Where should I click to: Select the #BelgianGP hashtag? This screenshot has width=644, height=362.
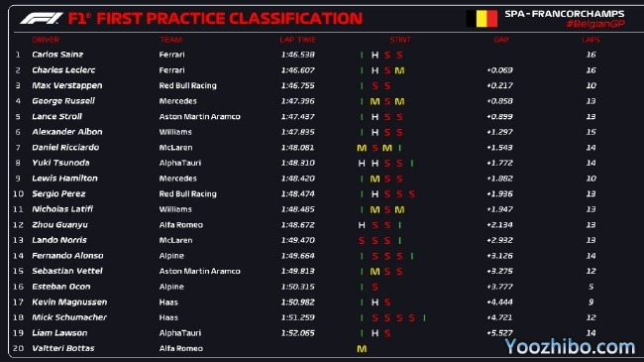pyautogui.click(x=595, y=24)
